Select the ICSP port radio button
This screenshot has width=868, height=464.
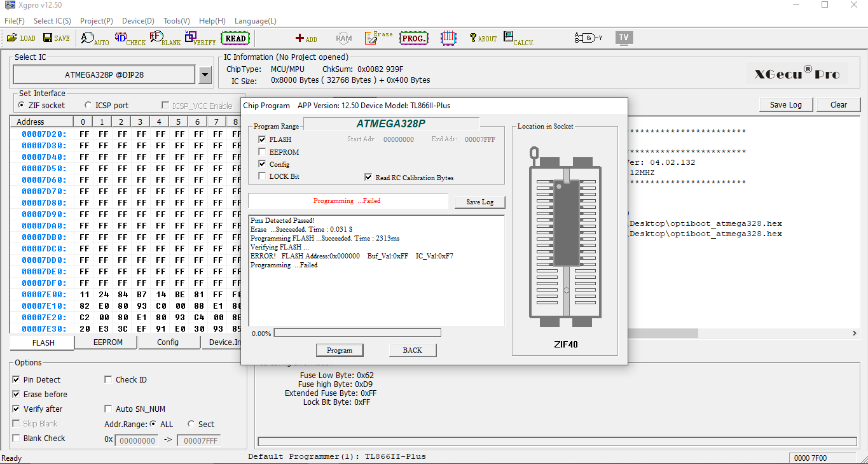tap(88, 106)
